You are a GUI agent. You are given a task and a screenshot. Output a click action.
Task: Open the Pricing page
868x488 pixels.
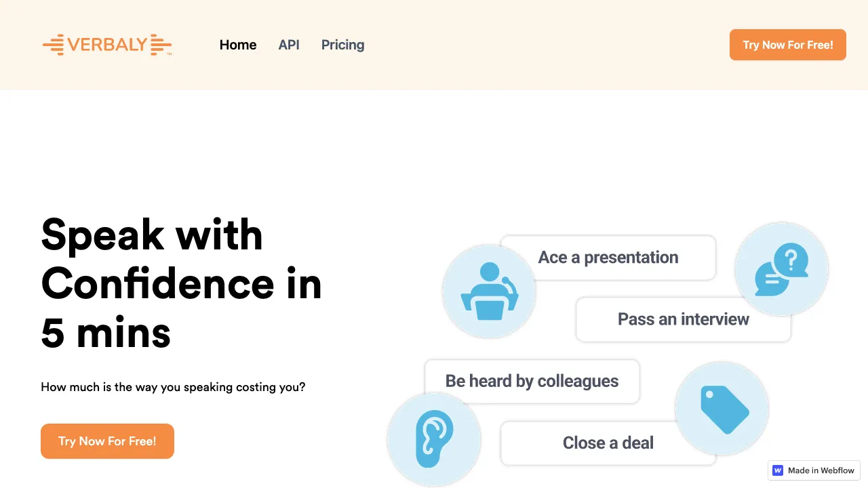342,45
